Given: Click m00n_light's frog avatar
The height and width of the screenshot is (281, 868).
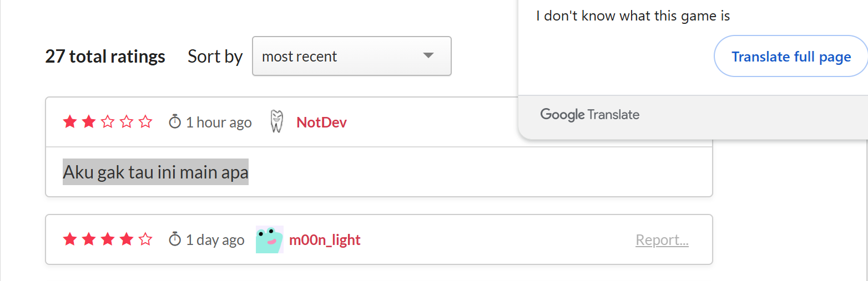Looking at the screenshot, I should tap(269, 239).
